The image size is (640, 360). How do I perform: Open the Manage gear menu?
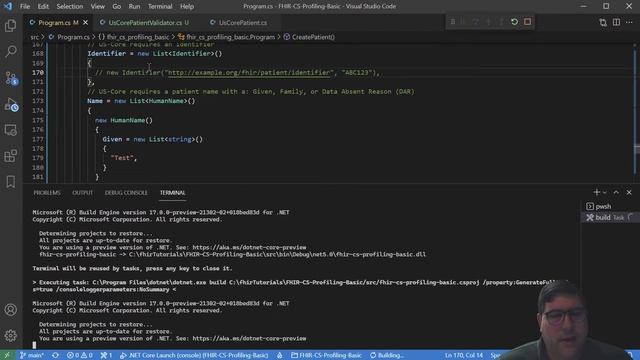pyautogui.click(x=11, y=336)
